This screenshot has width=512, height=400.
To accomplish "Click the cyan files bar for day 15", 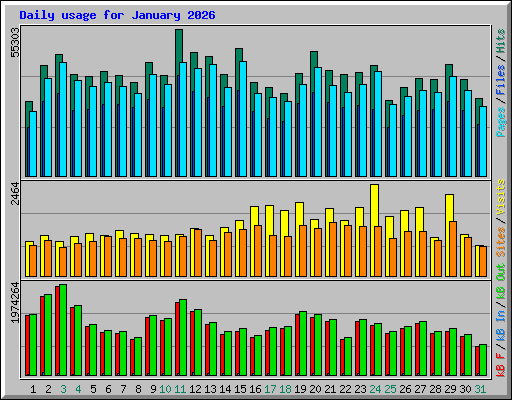I will click(x=243, y=119).
